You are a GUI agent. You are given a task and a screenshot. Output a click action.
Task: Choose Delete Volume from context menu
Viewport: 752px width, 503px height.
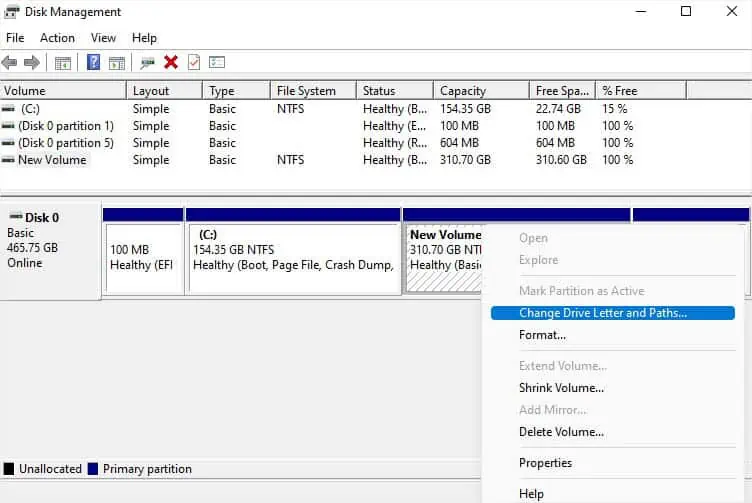(561, 432)
